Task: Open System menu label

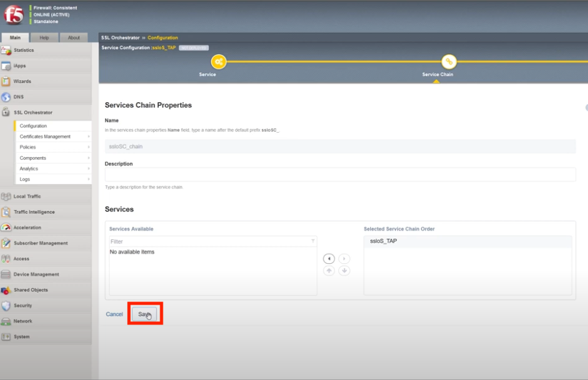Action: tap(21, 337)
